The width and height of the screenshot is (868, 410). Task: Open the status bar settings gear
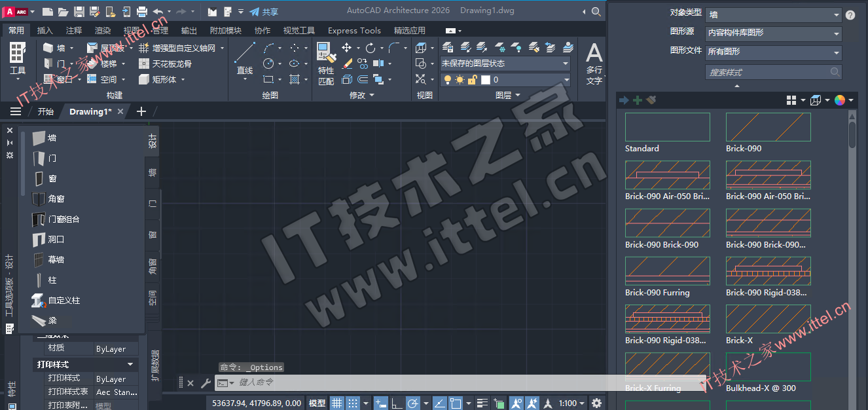[x=596, y=403]
